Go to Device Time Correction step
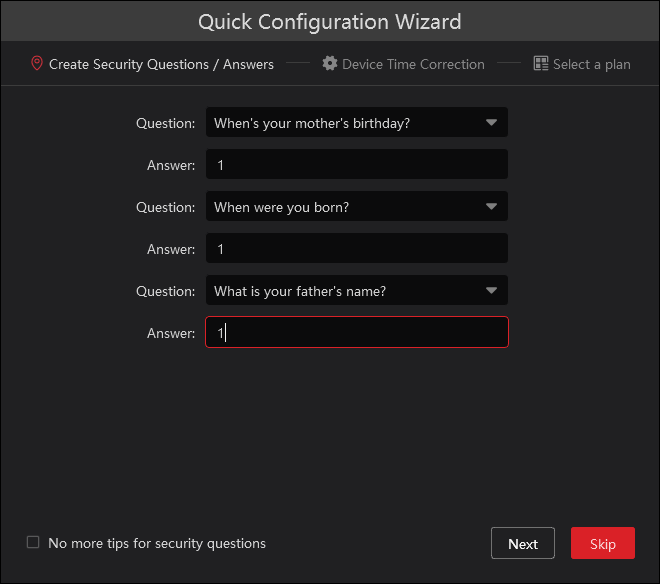 413,64
